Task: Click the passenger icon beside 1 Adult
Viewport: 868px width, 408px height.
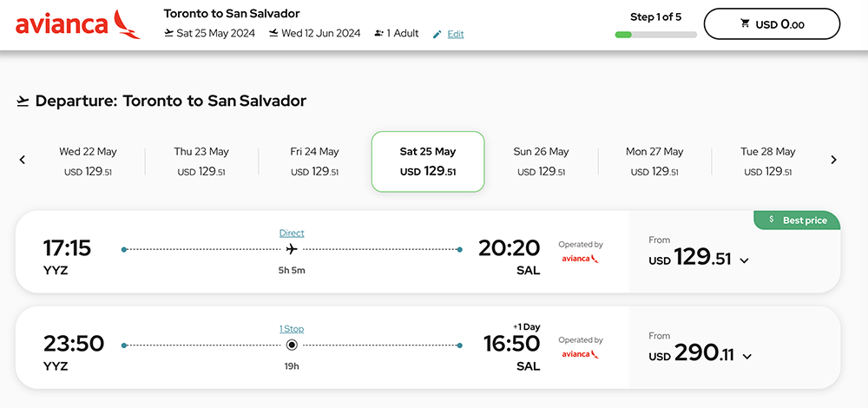Action: pyautogui.click(x=378, y=33)
